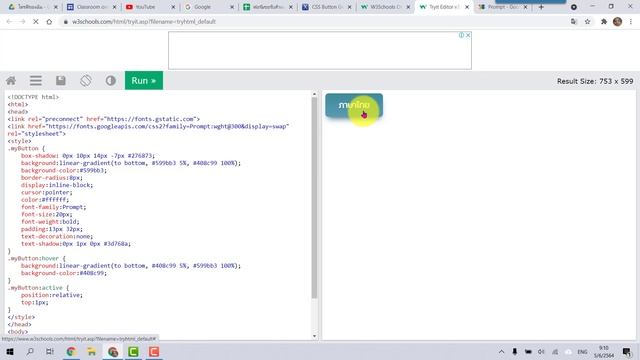Click the address bar URL
This screenshot has width=640, height=360.
click(144, 22)
